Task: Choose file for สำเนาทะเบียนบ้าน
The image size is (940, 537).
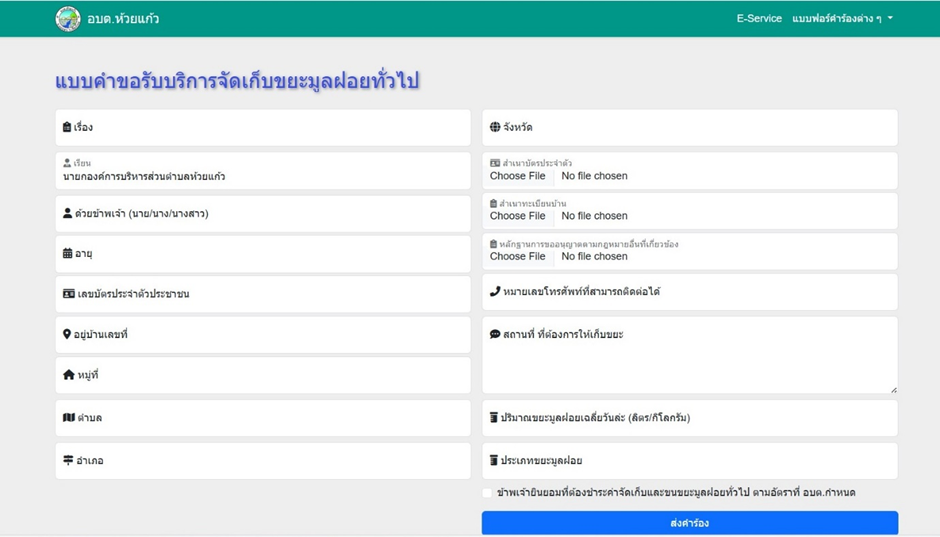Action: click(x=518, y=216)
